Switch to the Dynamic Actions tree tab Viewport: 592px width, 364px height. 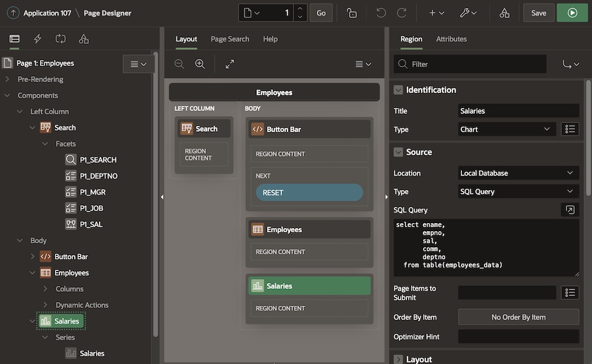tap(38, 39)
